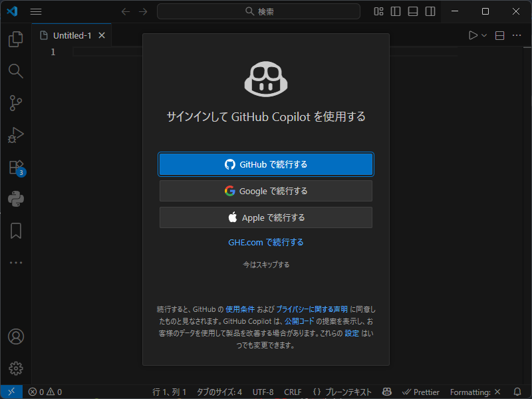The image size is (532, 399).
Task: Open the editor more actions ellipsis
Action: 517,35
